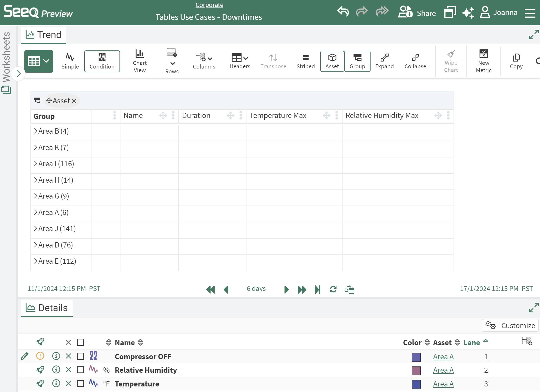
Task: Expand the Area J (141) group
Action: coord(35,228)
